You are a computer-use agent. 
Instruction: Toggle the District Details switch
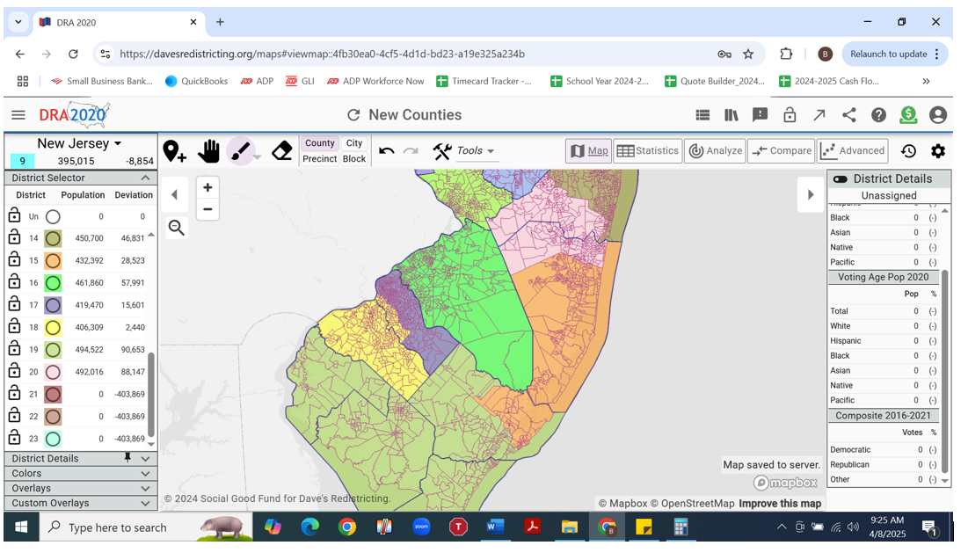(840, 178)
